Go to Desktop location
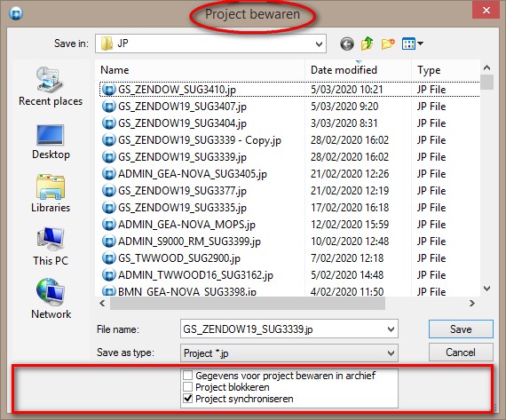506x420 pixels. point(51,142)
